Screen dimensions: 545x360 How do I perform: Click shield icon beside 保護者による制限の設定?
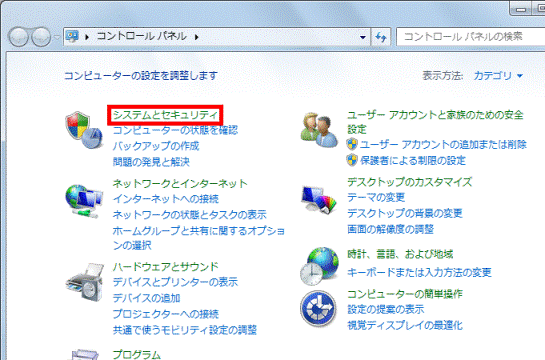click(352, 160)
